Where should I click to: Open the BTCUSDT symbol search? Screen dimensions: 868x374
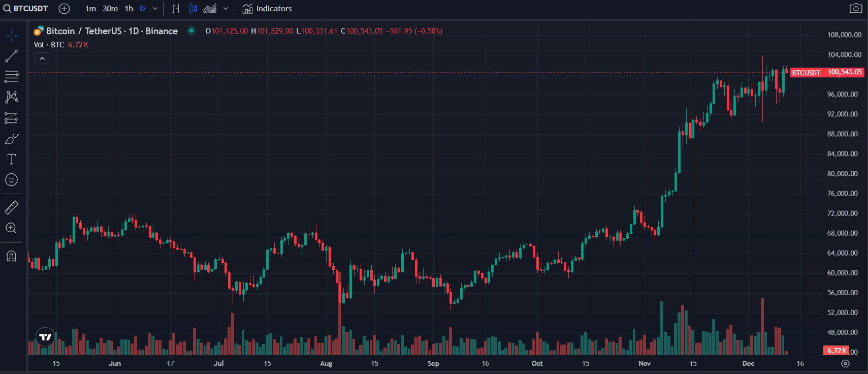tap(26, 9)
